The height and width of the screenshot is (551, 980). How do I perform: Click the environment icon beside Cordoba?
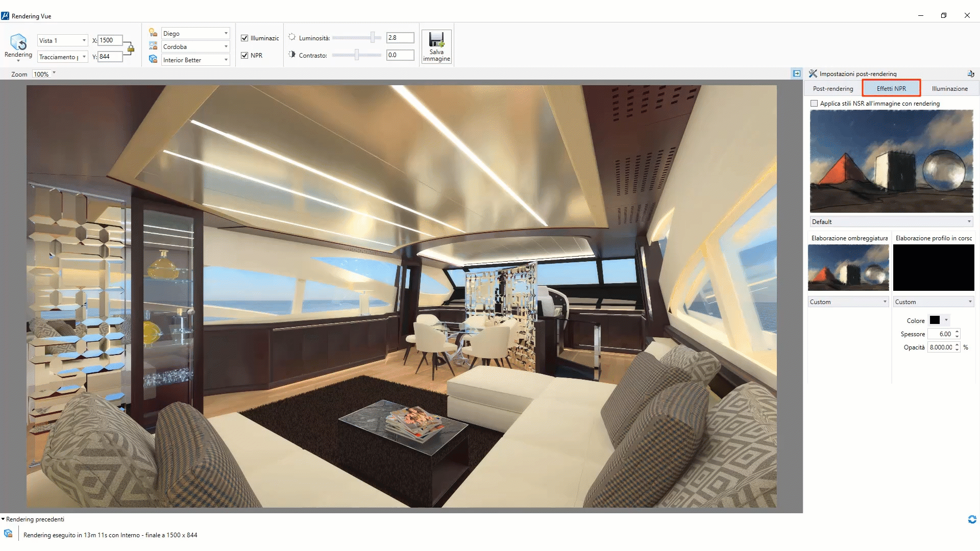[153, 45]
